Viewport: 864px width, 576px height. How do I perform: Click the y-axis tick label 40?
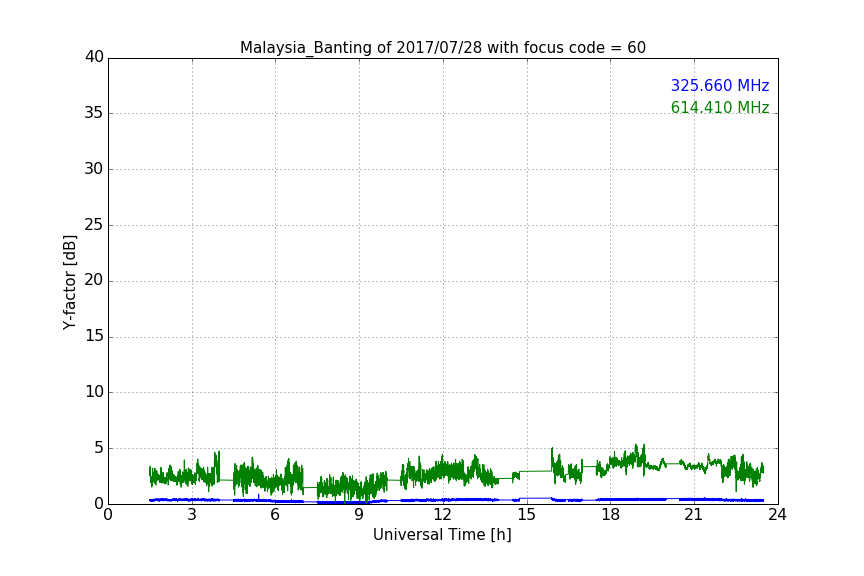click(x=94, y=57)
